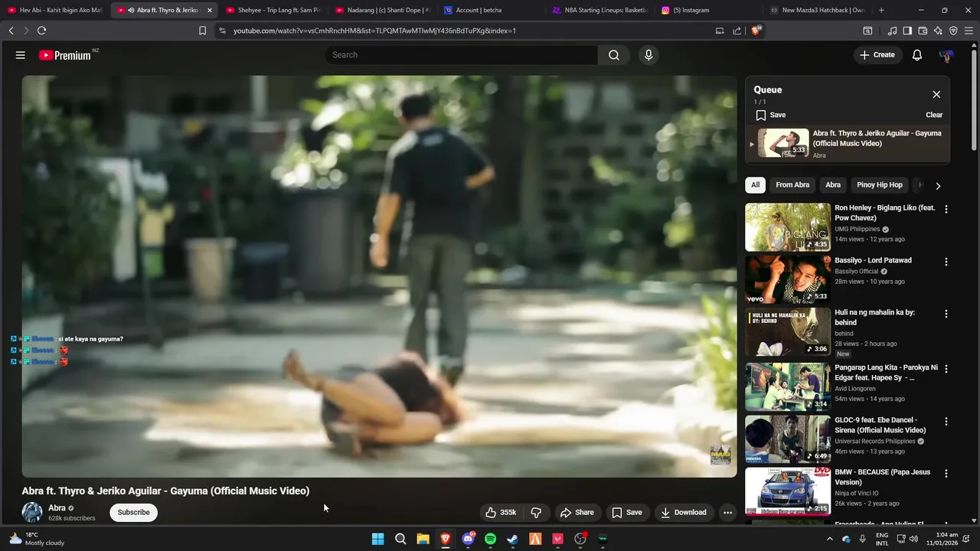Select the All filter chip
This screenshot has width=980, height=551.
755,185
